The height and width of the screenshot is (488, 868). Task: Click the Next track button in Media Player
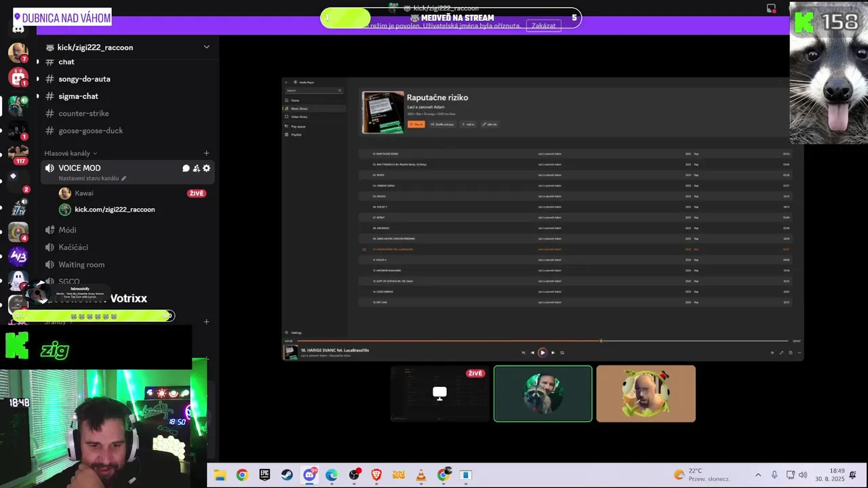(x=553, y=352)
